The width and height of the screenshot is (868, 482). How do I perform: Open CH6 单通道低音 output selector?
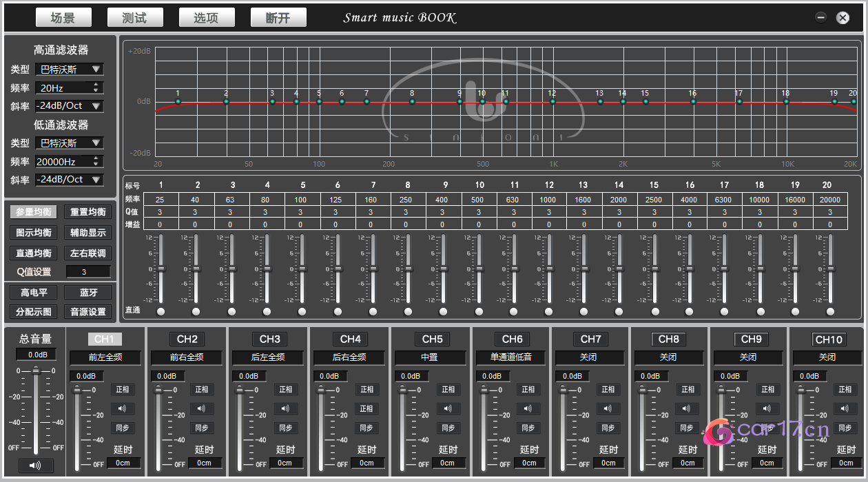click(511, 357)
